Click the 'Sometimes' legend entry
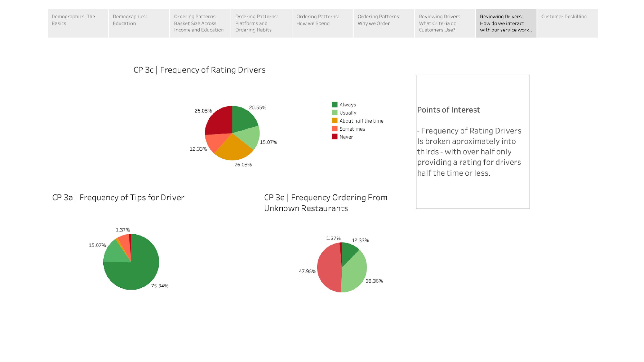Viewport: 644px width, 362px height. [x=352, y=129]
